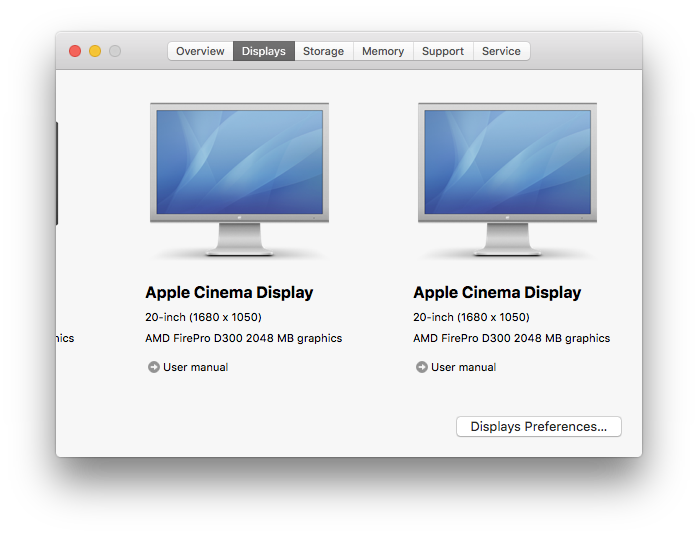This screenshot has width=698, height=537.
Task: Click right display's 20-inch (1680 x 1050) text
Action: tap(471, 317)
